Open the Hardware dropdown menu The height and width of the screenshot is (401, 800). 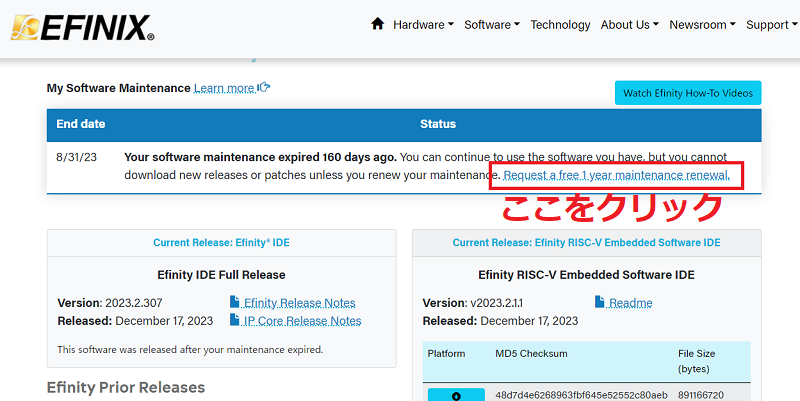coord(423,24)
